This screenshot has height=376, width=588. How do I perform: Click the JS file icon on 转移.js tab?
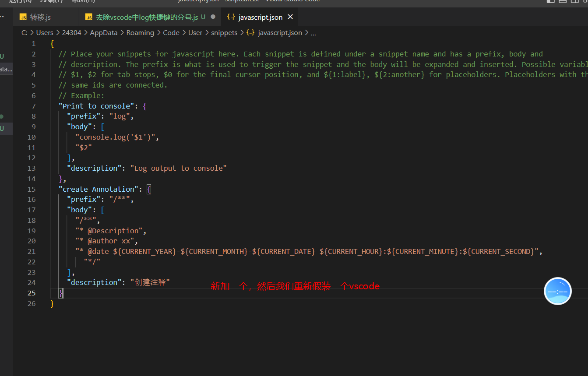coord(23,17)
